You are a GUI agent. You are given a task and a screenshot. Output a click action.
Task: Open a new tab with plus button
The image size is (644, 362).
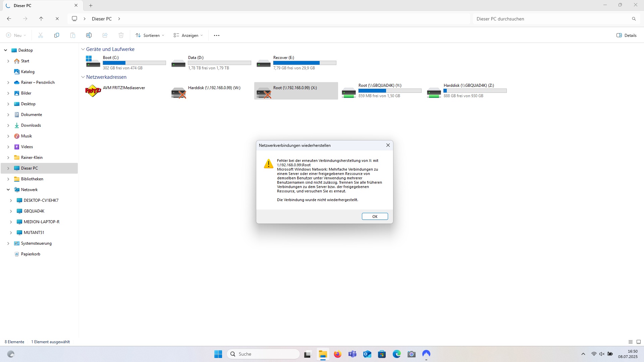pyautogui.click(x=91, y=5)
